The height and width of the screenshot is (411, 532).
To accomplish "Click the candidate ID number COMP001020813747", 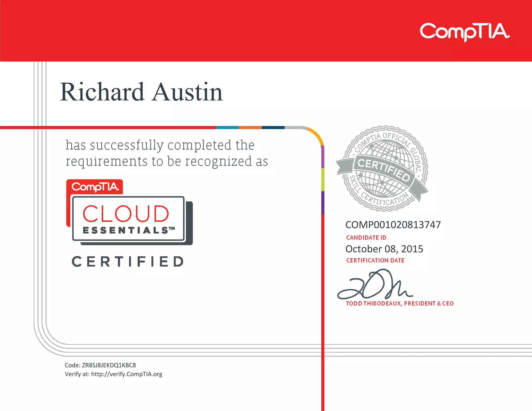I will (393, 225).
